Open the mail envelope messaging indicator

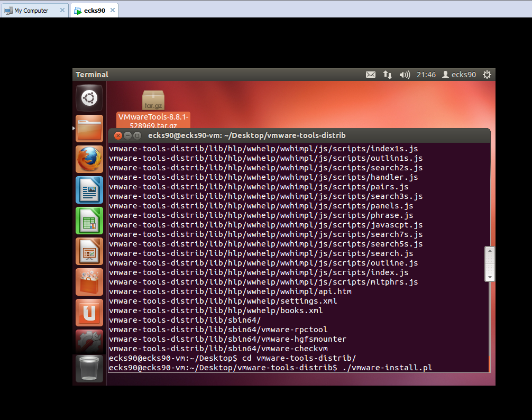pyautogui.click(x=371, y=75)
